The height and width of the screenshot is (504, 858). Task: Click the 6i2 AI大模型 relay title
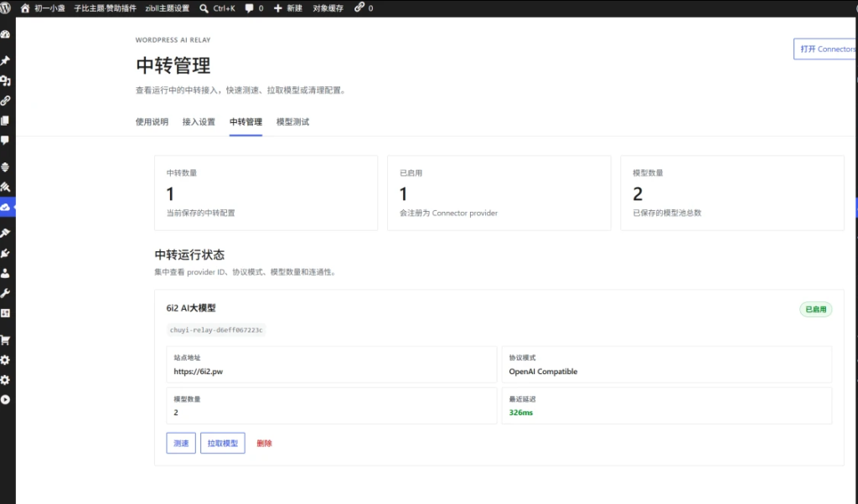coord(191,308)
